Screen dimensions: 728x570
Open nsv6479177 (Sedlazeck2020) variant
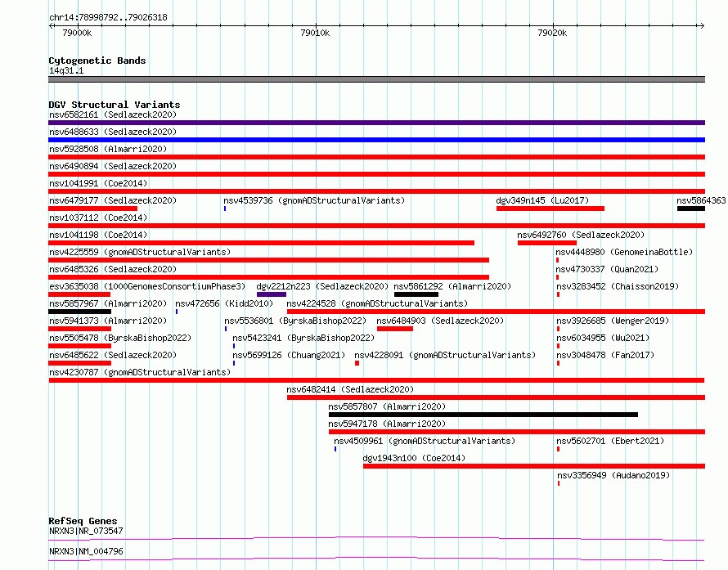[x=113, y=200]
